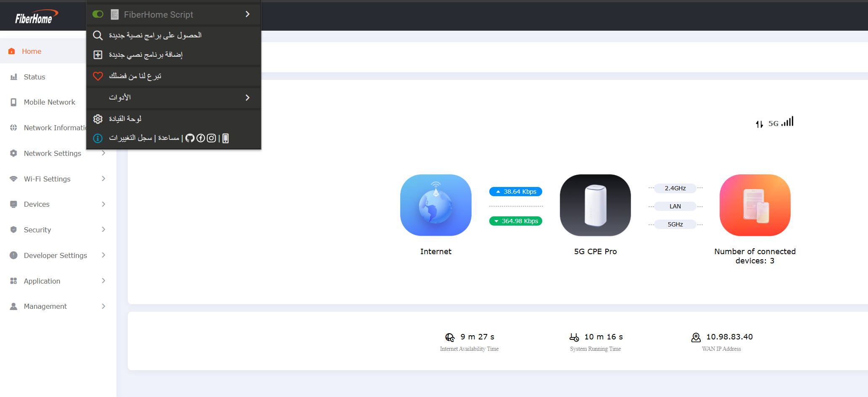Image resolution: width=868 pixels, height=397 pixels.
Task: Expand the الأدوات submenu chevron
Action: (x=248, y=97)
